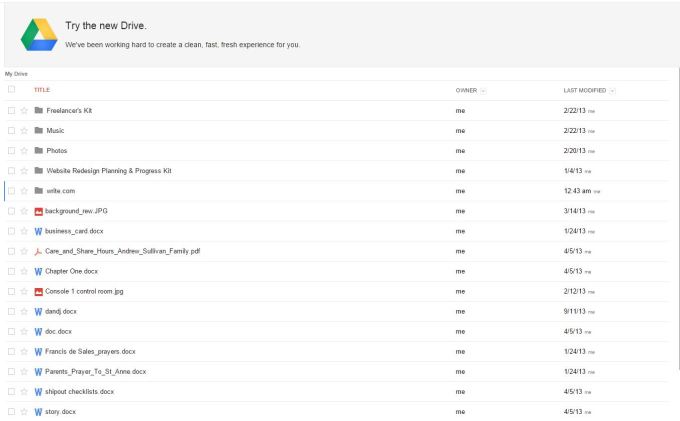Toggle the select-all checkbox in header
Viewport: 680px width, 421px height.
point(11,89)
